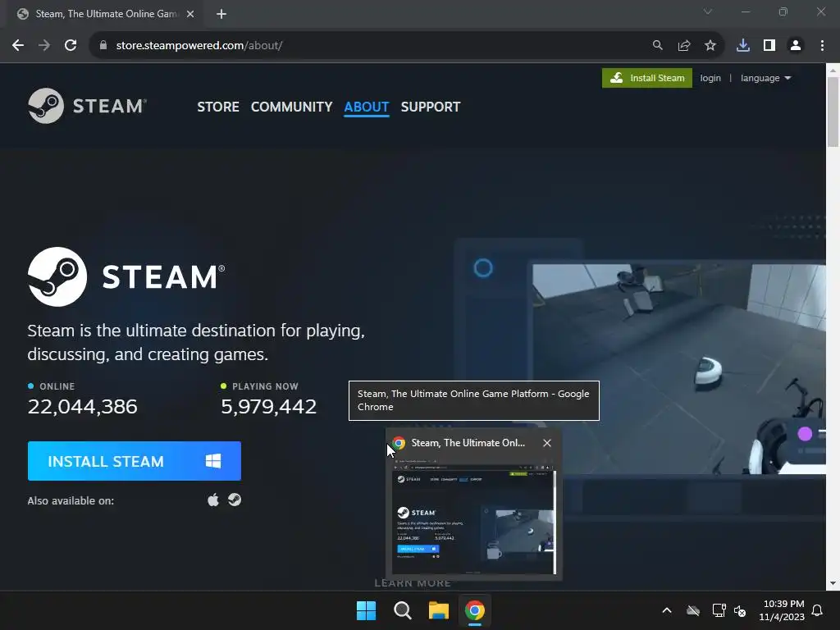840x630 pixels.
Task: Toggle the Chrome side panel
Action: pyautogui.click(x=769, y=46)
